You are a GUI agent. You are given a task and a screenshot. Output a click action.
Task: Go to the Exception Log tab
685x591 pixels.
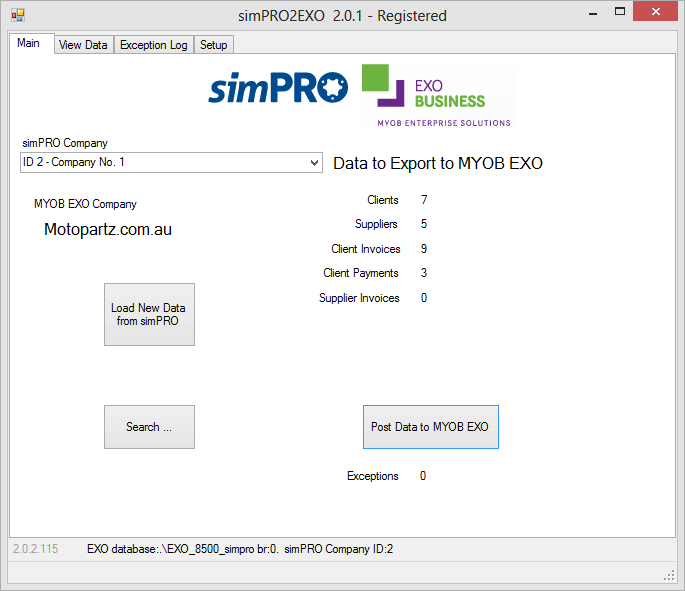153,45
